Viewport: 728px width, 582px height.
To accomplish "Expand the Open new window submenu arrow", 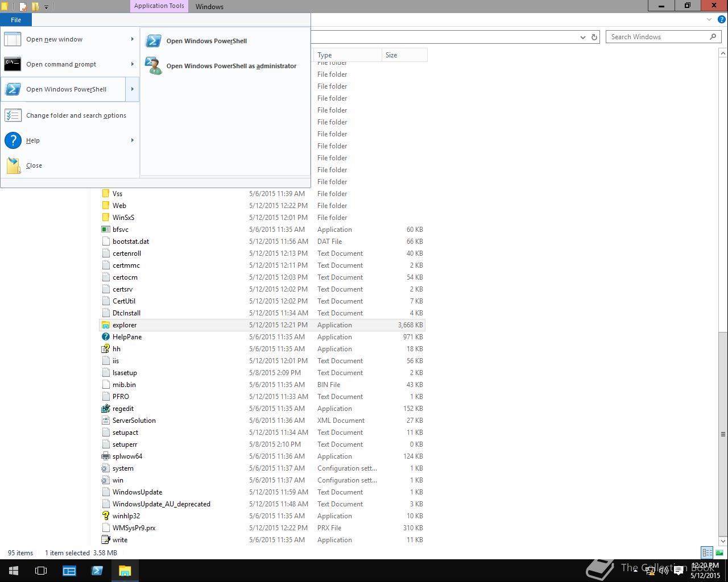I will pyautogui.click(x=133, y=39).
